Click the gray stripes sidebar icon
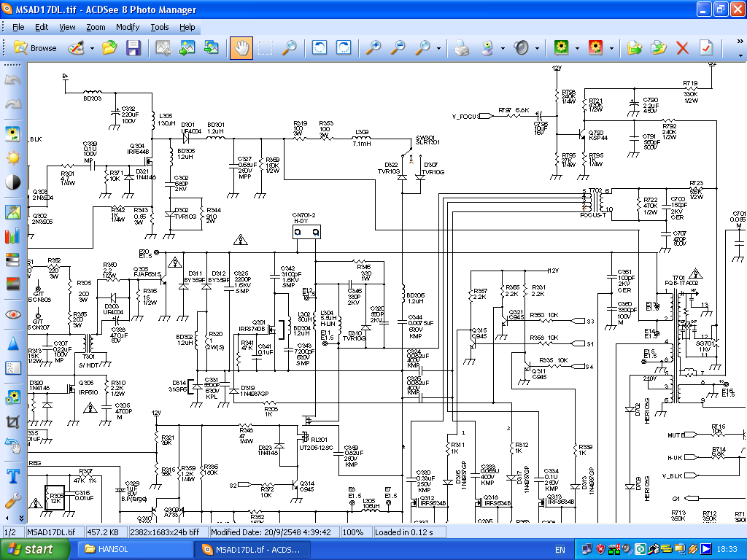The width and height of the screenshot is (747, 560). (x=13, y=260)
